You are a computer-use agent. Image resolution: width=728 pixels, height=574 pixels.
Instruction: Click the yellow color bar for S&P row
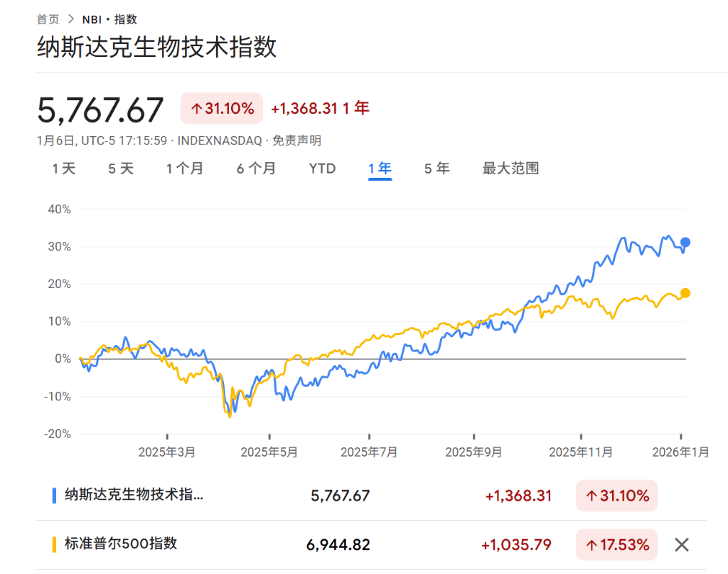click(55, 545)
